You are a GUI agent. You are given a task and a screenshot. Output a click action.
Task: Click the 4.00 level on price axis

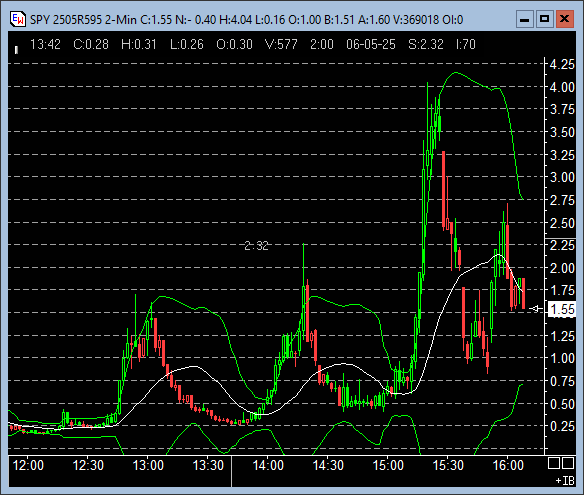click(562, 87)
